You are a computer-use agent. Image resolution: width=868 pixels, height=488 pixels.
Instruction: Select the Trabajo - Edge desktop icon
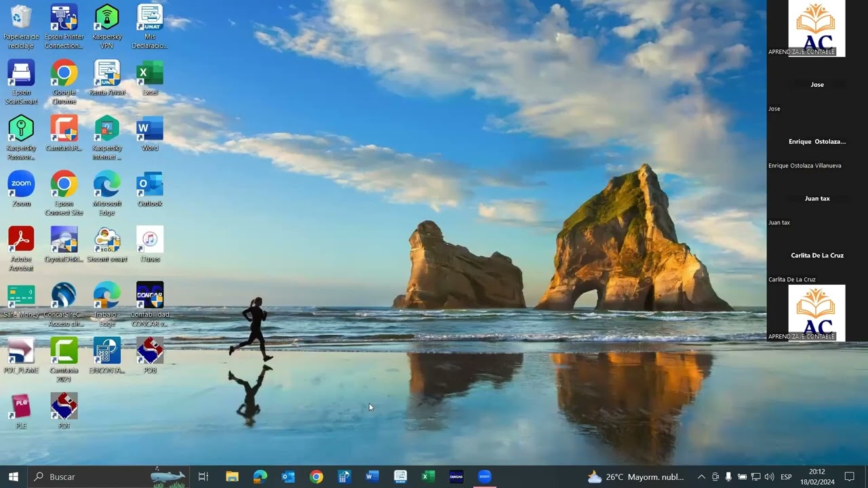[x=106, y=304]
